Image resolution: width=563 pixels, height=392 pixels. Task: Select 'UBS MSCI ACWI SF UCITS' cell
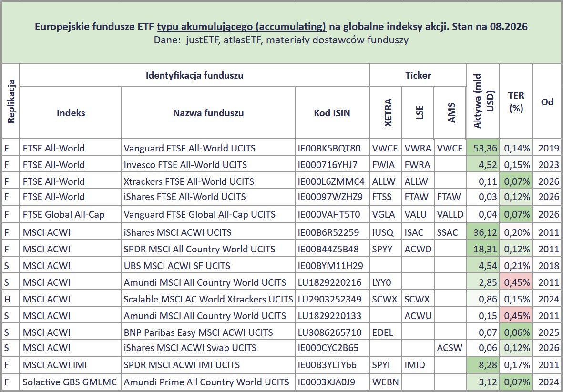tap(208, 265)
